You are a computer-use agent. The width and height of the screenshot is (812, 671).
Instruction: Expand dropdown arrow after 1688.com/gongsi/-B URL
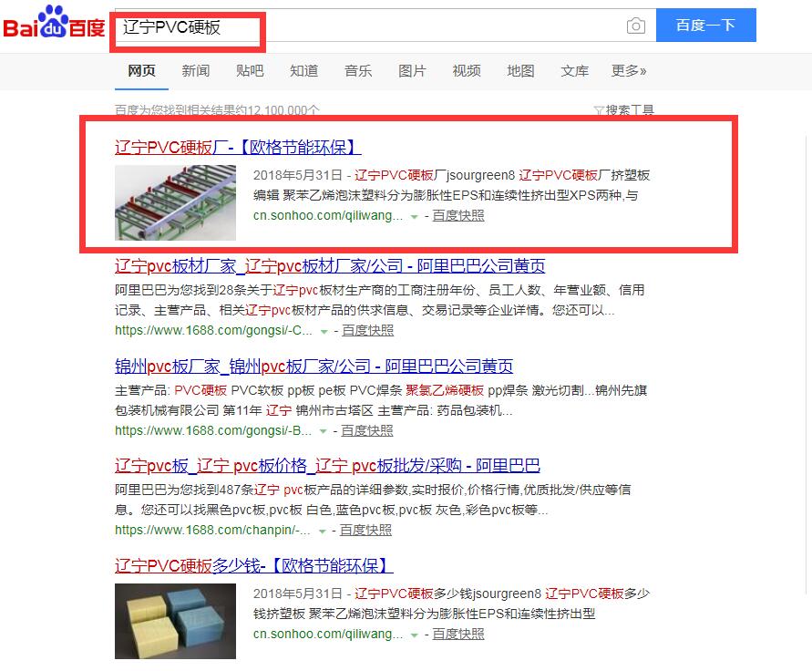324,431
